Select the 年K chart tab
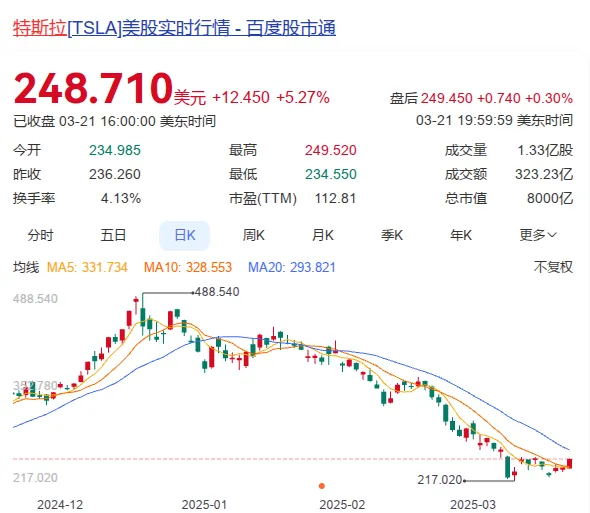 point(461,236)
